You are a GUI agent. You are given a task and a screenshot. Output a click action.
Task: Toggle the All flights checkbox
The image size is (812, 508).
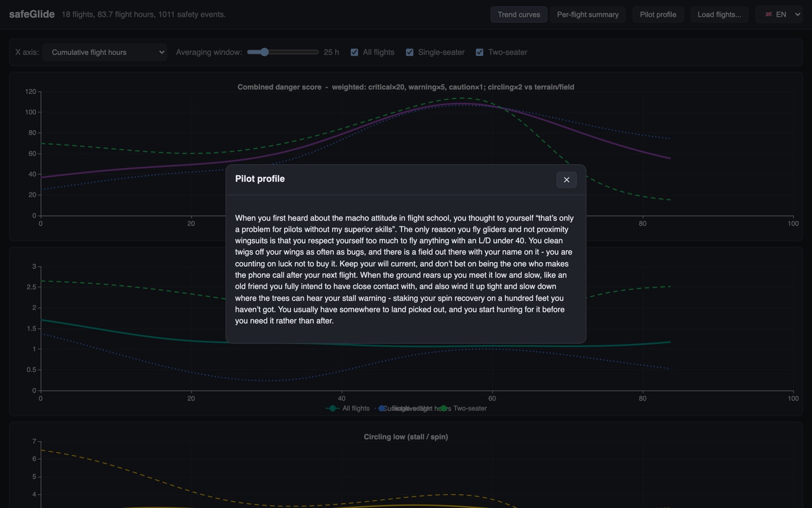pos(354,52)
